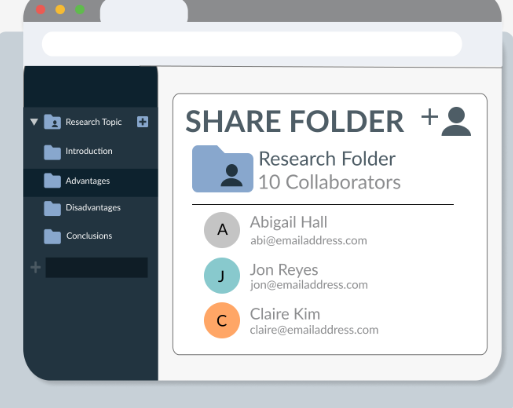Screen dimensions: 513x408
Task: Select collaborator name Abigail Hall
Action: [x=289, y=222]
